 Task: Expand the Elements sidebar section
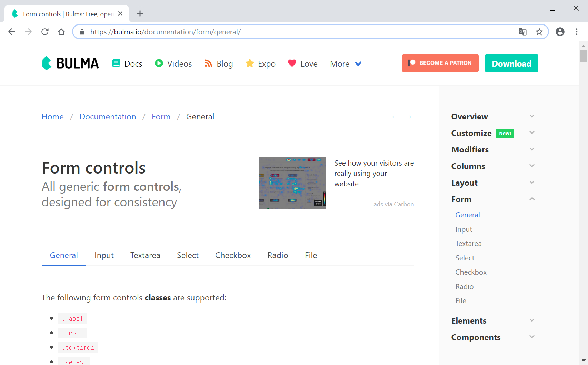pos(532,320)
